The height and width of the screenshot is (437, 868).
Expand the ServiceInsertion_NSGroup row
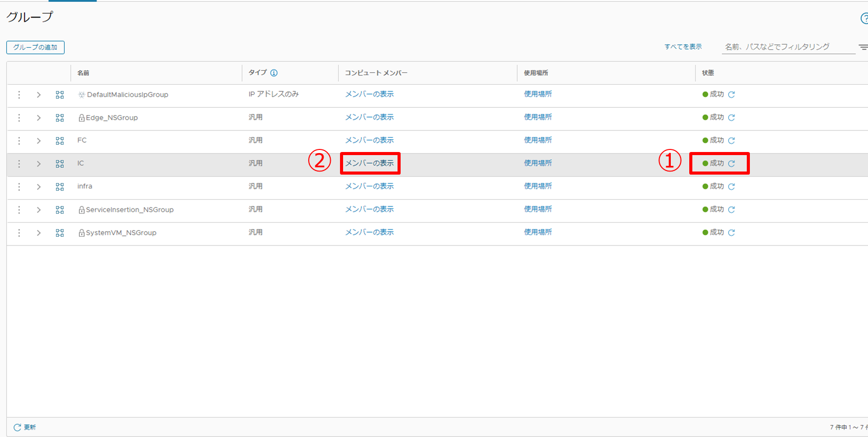point(39,210)
